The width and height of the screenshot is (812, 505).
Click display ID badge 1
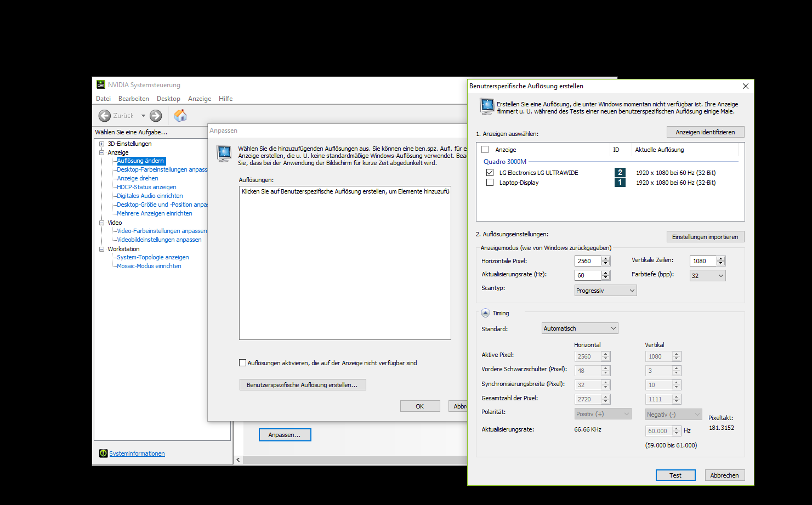[x=620, y=182]
